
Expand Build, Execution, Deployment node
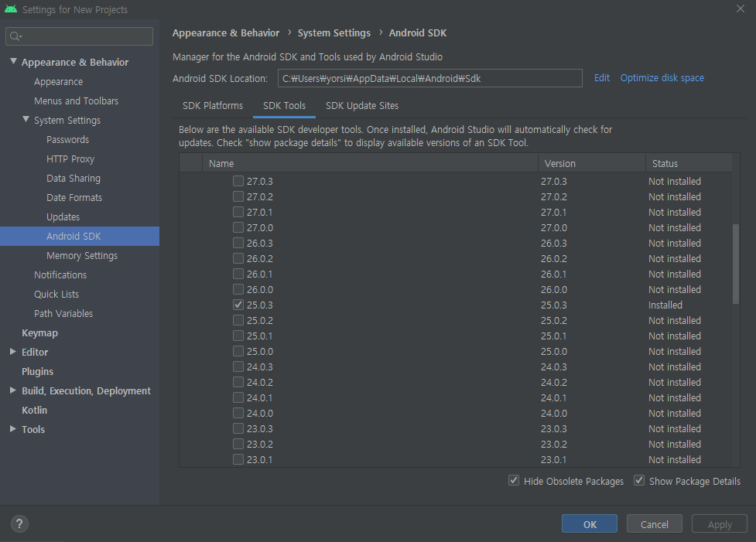(x=13, y=390)
